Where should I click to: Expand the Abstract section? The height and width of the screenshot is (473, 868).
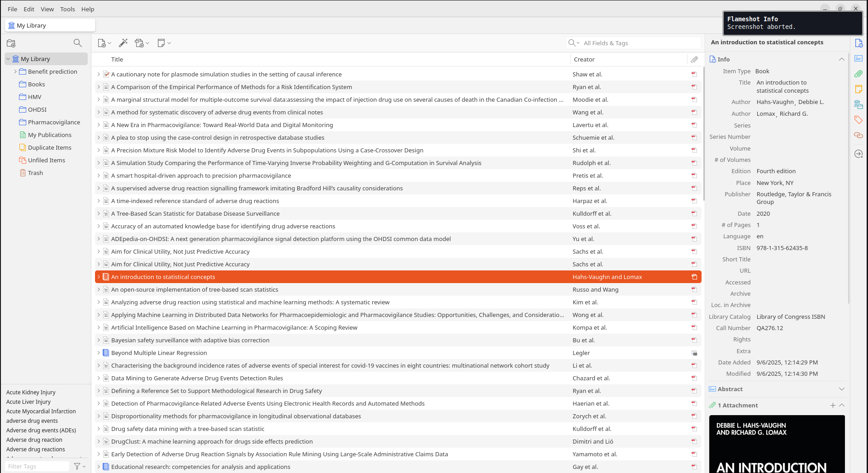coord(841,389)
